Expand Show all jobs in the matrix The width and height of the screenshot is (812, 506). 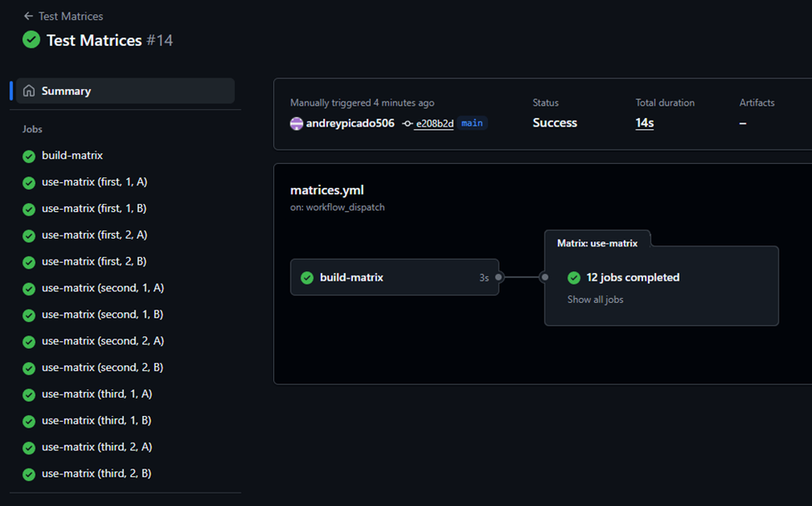tap(595, 300)
